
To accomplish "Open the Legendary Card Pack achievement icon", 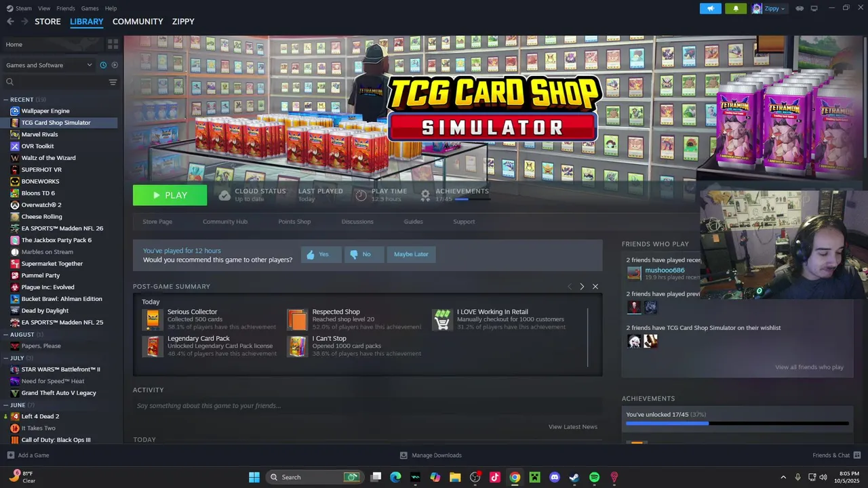I will tap(153, 346).
